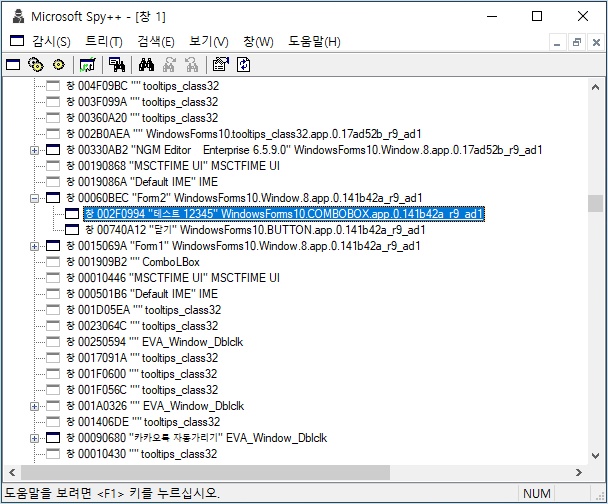Collapse the 00060BEC Form2 node
608x504 pixels.
click(35, 198)
